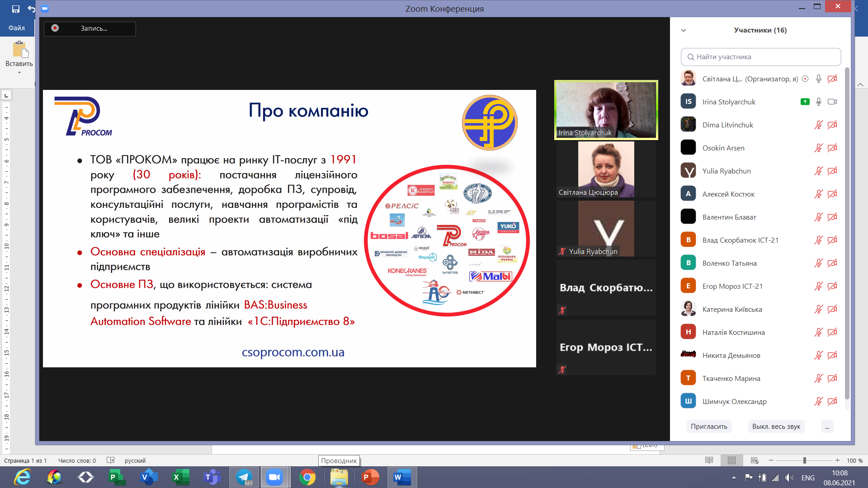Toggle microphone for Світлана Ц... organizer
The height and width of the screenshot is (488, 868).
pos(819,79)
